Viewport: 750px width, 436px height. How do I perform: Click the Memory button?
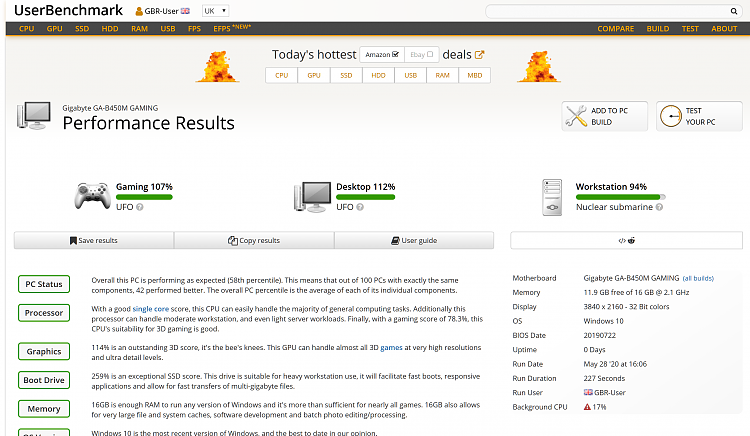[44, 409]
